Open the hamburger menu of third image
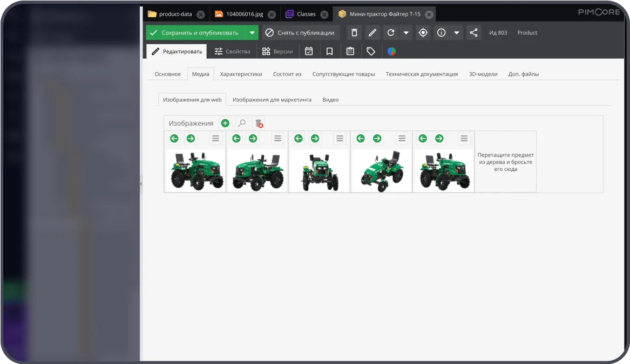630x364 pixels. (340, 139)
